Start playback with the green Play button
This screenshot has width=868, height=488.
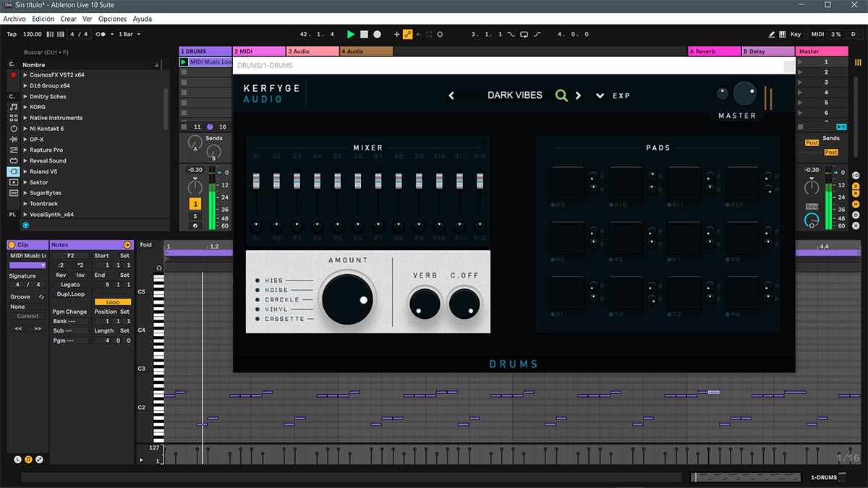(x=351, y=34)
